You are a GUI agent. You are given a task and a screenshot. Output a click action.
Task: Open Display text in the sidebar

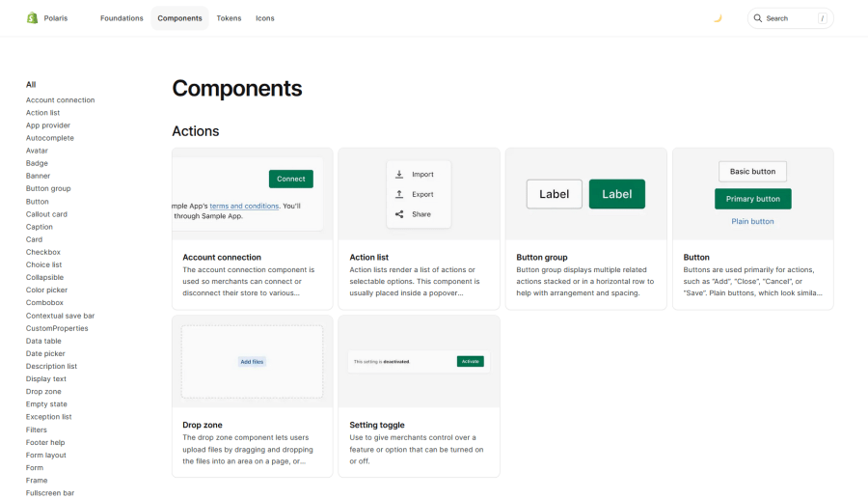[46, 378]
